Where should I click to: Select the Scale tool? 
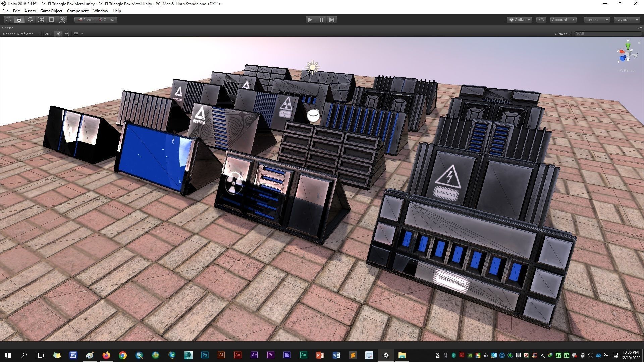click(x=41, y=20)
